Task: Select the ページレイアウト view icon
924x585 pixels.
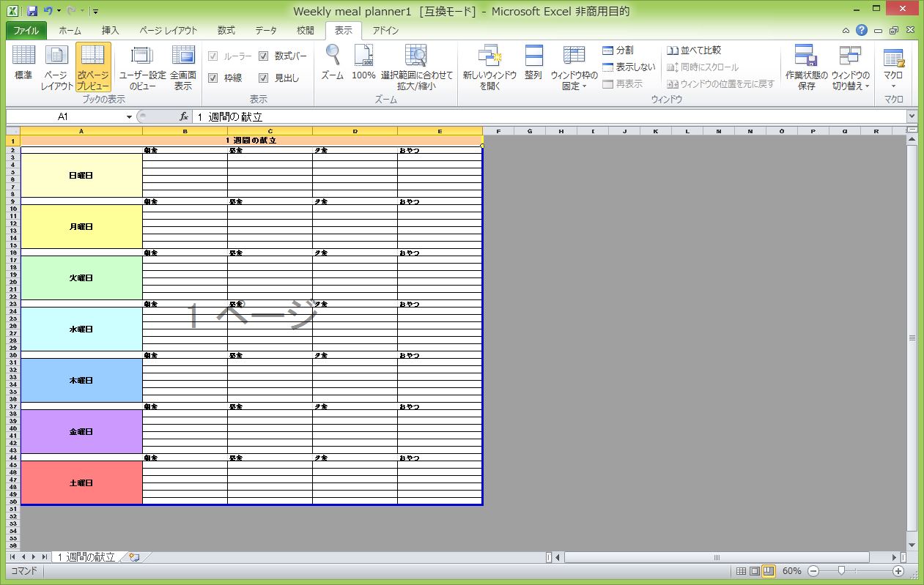Action: click(x=56, y=64)
